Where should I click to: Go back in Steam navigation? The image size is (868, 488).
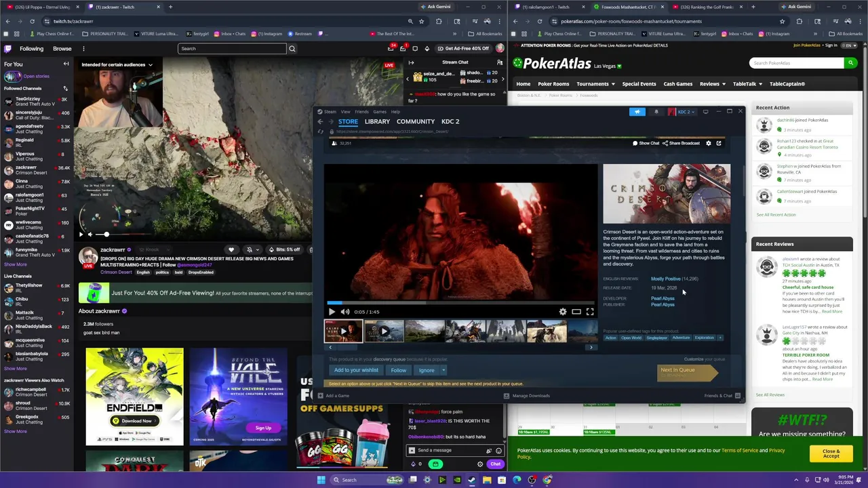click(x=320, y=121)
